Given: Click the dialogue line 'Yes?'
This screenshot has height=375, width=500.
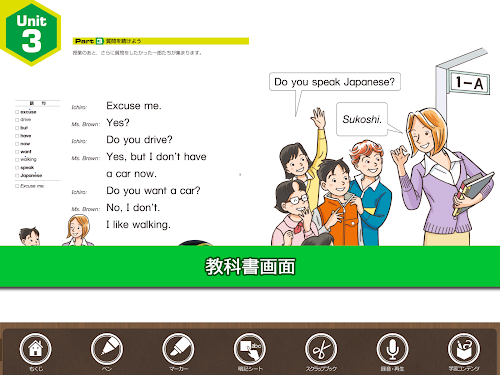Looking at the screenshot, I should (x=118, y=123).
